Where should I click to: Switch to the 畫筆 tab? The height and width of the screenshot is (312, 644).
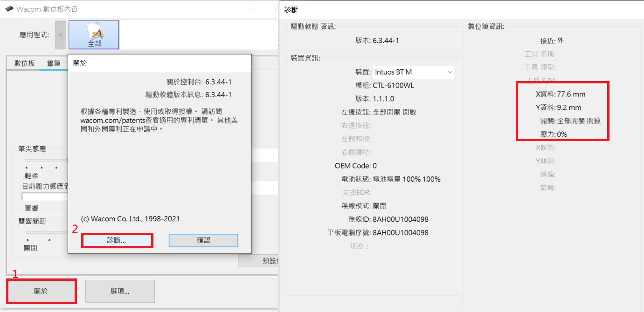coord(54,63)
